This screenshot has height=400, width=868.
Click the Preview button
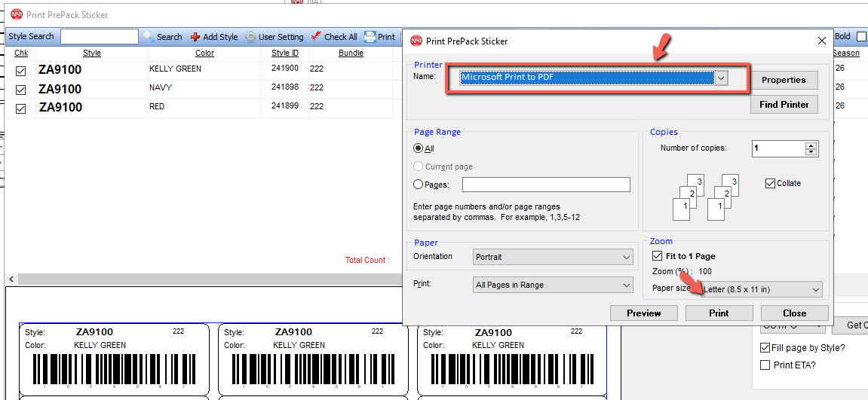pyautogui.click(x=644, y=313)
